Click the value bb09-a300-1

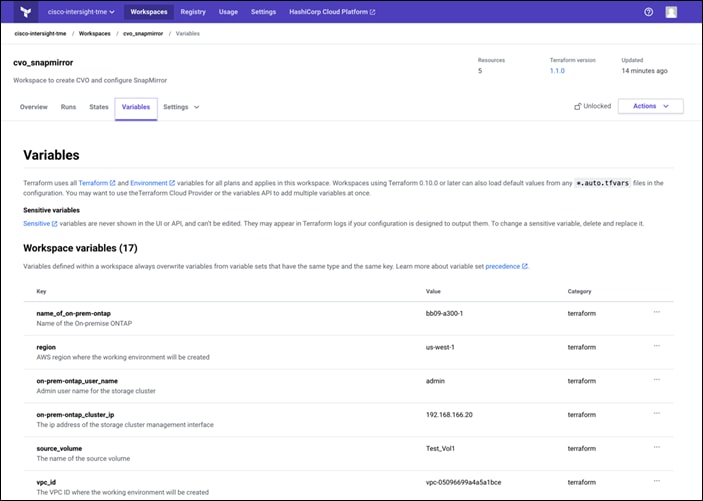point(444,314)
